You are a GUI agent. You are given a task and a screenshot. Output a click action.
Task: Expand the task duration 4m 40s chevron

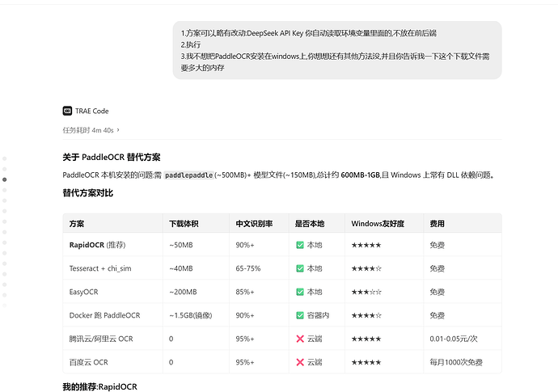point(118,130)
